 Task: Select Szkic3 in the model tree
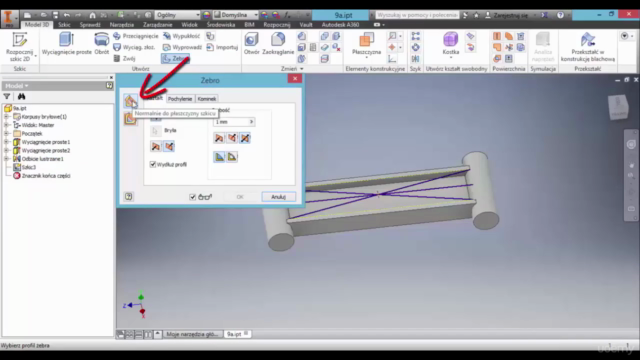(29, 167)
